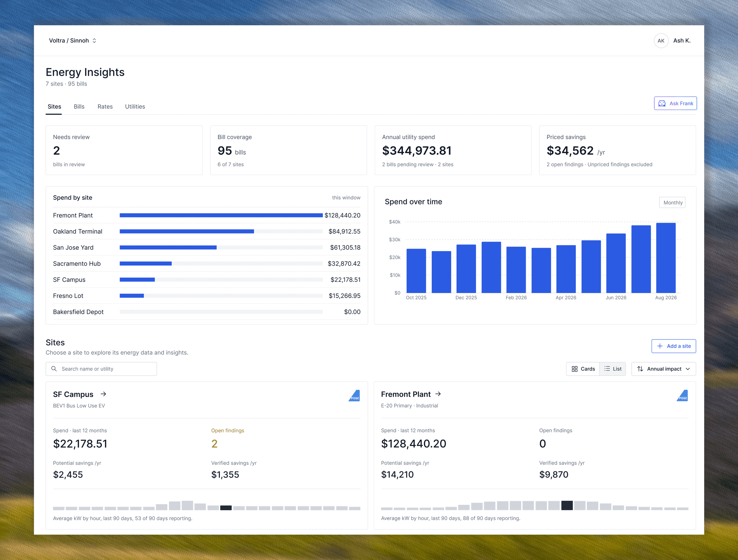738x560 pixels.
Task: Select the San Jose Yard row label
Action: tap(73, 248)
